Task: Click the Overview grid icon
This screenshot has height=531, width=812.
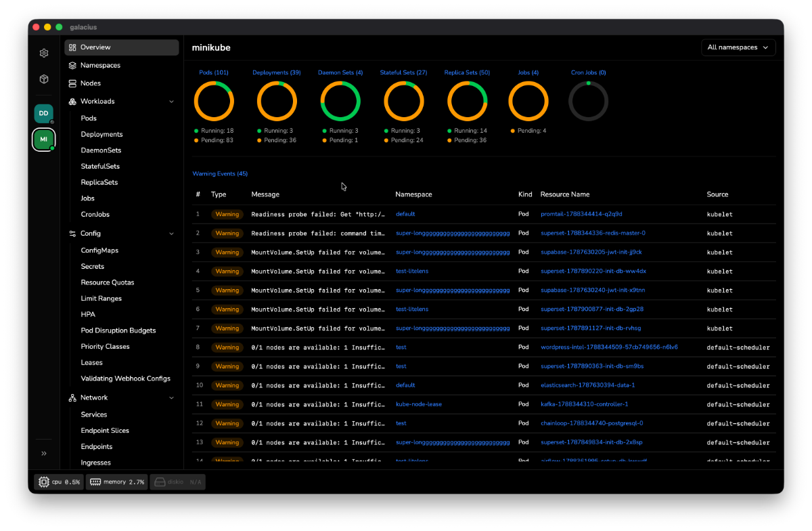Action: click(72, 47)
